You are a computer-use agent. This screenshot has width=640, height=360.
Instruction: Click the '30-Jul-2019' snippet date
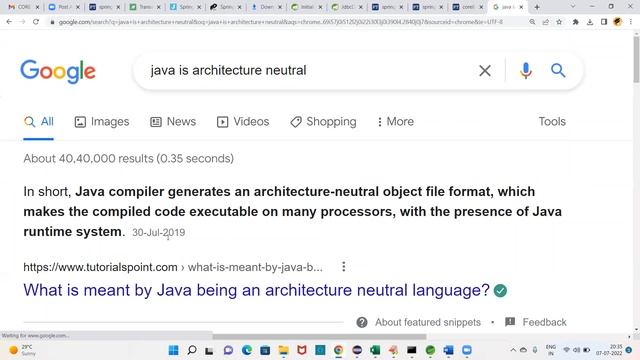(158, 232)
